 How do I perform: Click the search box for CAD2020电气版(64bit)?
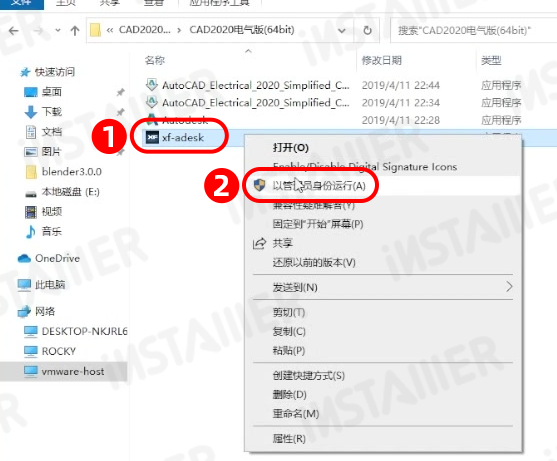click(x=473, y=31)
